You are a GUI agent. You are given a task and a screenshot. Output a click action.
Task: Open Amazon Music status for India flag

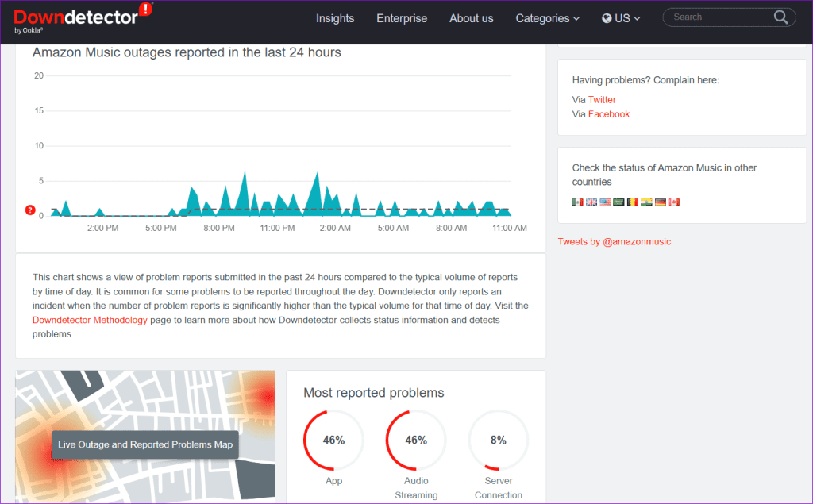[x=646, y=202]
